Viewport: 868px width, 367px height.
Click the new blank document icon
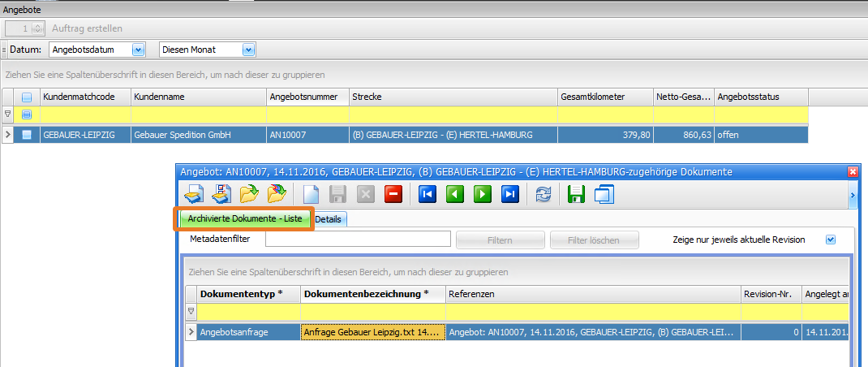311,194
